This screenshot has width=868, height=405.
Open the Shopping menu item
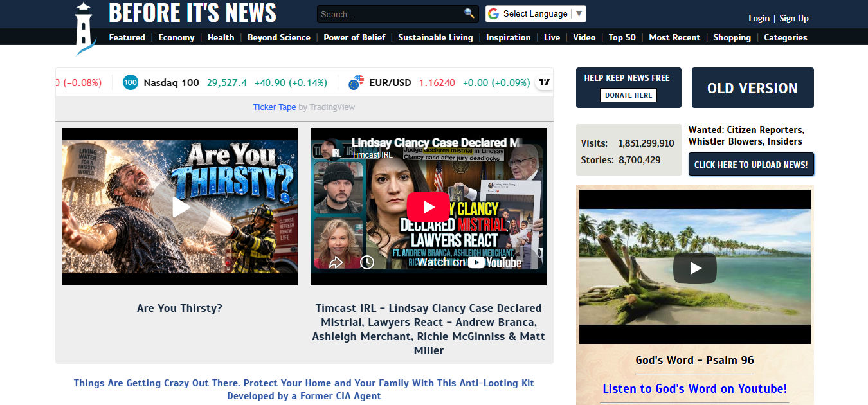(732, 37)
